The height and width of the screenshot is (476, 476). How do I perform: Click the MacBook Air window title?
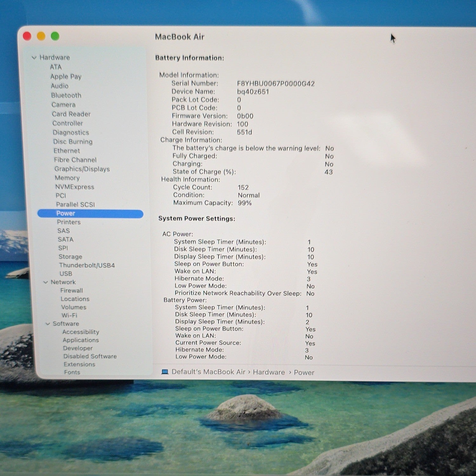[x=180, y=37]
